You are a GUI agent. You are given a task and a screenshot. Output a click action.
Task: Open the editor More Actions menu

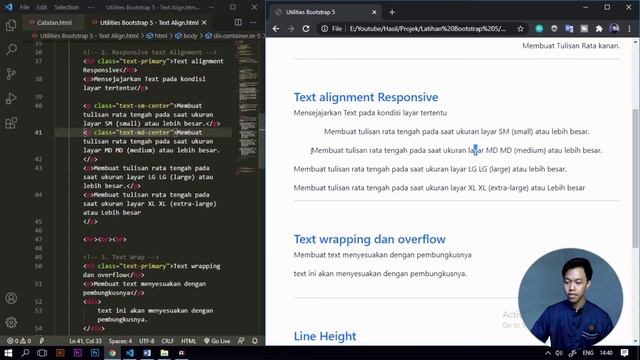pos(253,22)
